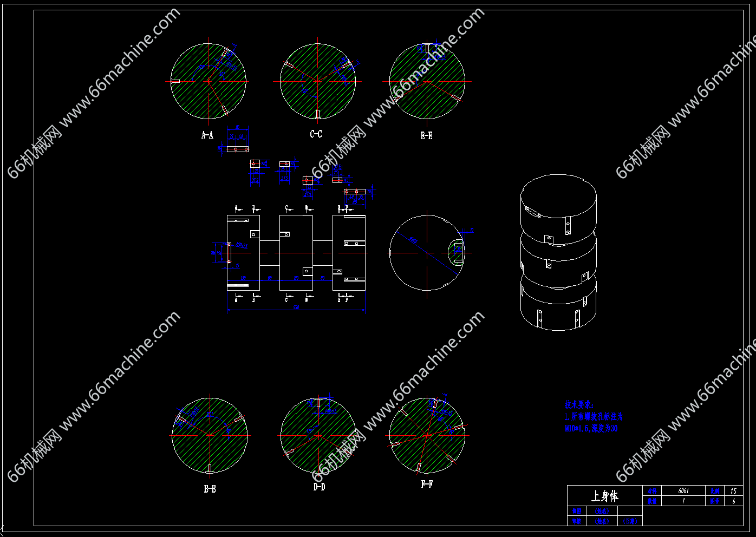Select the 技术要求 technical requirements heading

point(579,404)
